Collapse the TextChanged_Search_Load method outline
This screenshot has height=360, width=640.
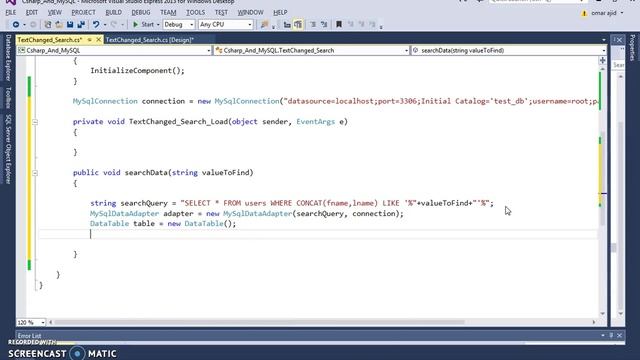[x=35, y=122]
